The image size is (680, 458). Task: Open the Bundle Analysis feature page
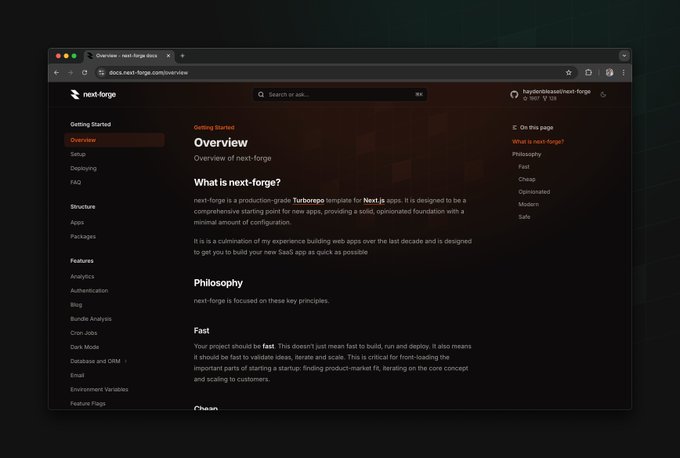point(91,319)
